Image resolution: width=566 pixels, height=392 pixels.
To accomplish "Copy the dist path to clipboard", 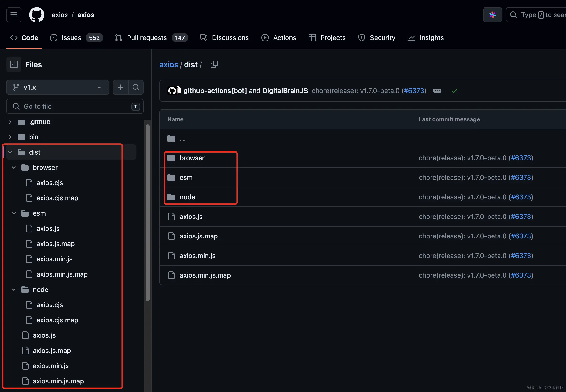I will [214, 65].
